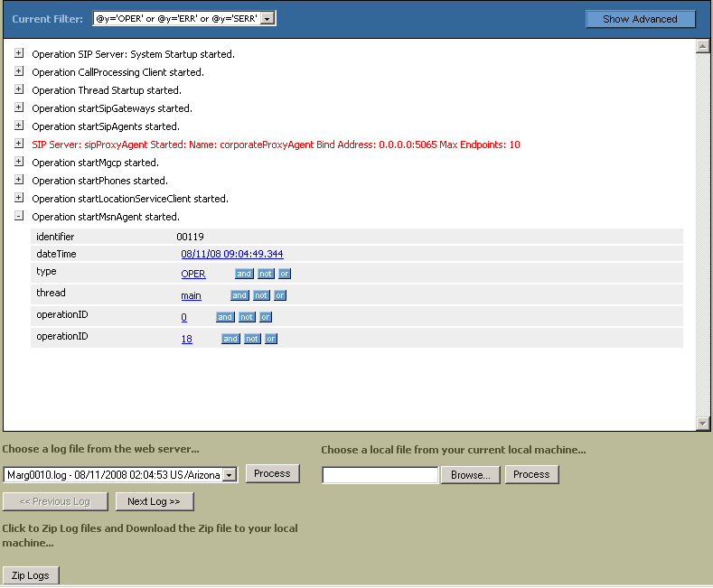
Task: Expand the startLocationServiceClient entry
Action: pos(19,199)
